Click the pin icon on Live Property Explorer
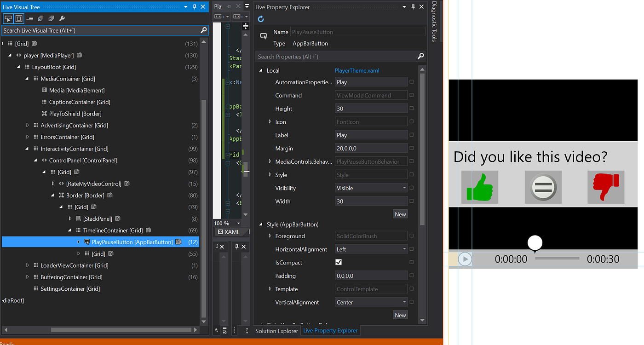 [414, 7]
